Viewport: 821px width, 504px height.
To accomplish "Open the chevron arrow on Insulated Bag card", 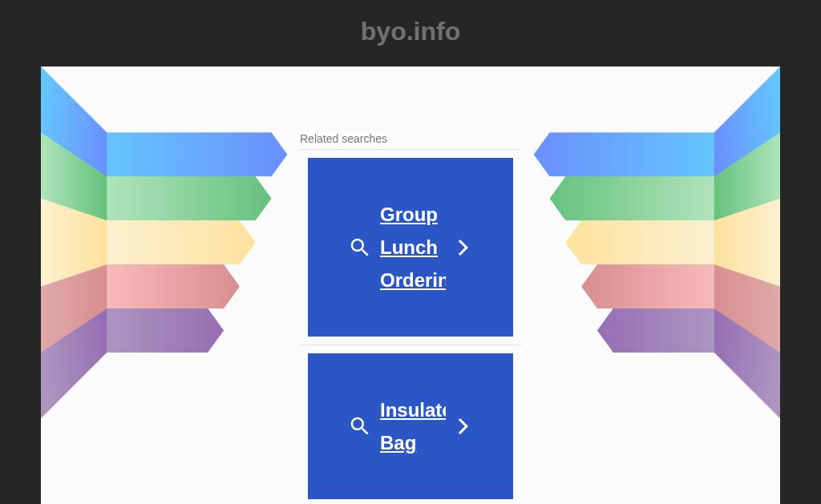I will (x=463, y=426).
